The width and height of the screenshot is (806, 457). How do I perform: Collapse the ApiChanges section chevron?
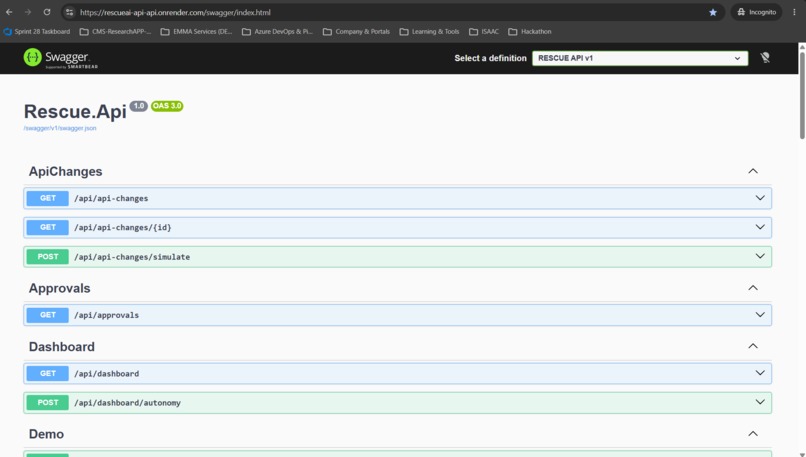click(753, 171)
